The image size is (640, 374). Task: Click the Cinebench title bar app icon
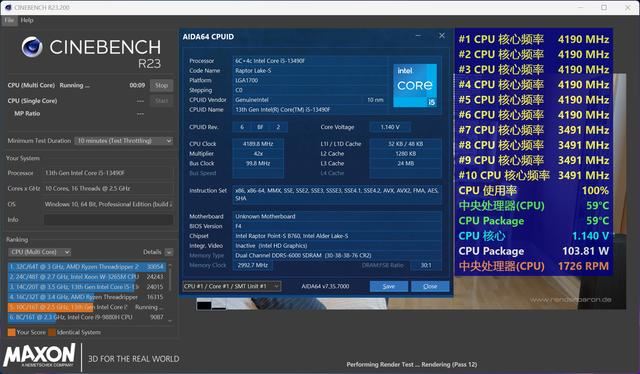click(x=8, y=7)
